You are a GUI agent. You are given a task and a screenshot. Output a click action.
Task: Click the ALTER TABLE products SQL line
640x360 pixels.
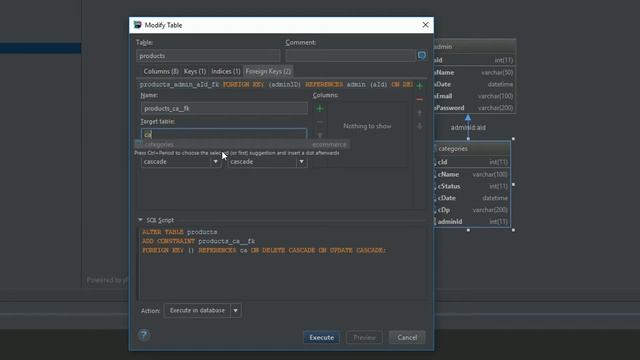pyautogui.click(x=180, y=232)
